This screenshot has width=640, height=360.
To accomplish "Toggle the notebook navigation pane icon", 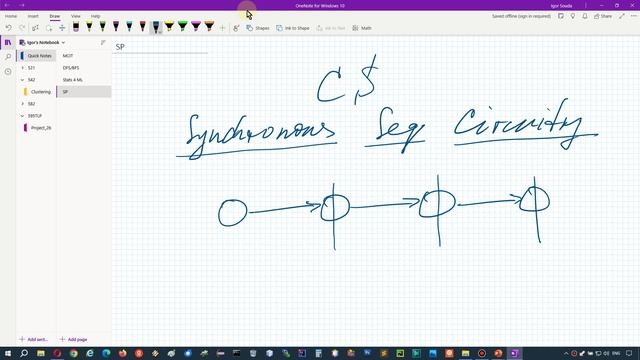I will pyautogui.click(x=8, y=42).
